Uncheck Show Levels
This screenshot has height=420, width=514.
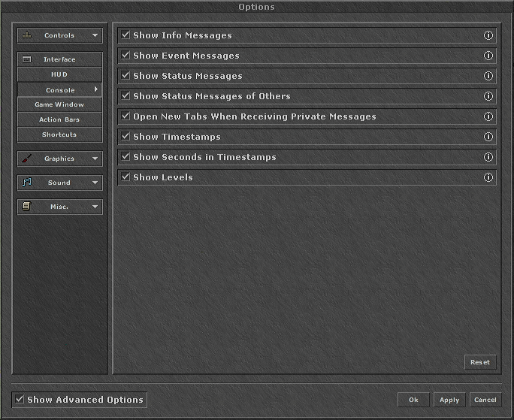(125, 177)
